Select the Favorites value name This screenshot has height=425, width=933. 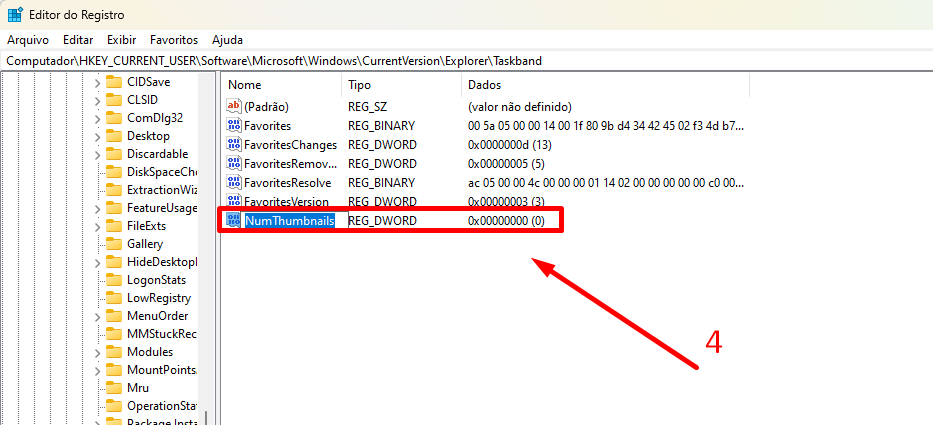(268, 126)
